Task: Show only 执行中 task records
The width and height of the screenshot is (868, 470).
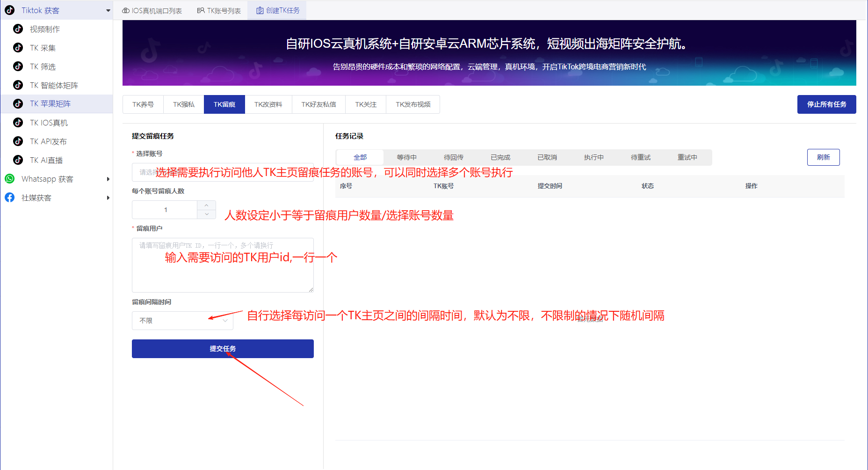Action: (x=593, y=157)
